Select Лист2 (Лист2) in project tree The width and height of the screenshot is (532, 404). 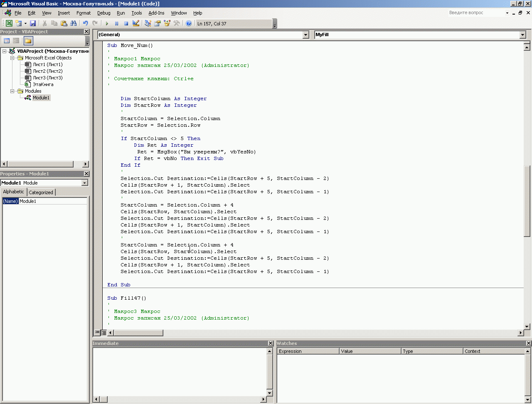point(48,71)
